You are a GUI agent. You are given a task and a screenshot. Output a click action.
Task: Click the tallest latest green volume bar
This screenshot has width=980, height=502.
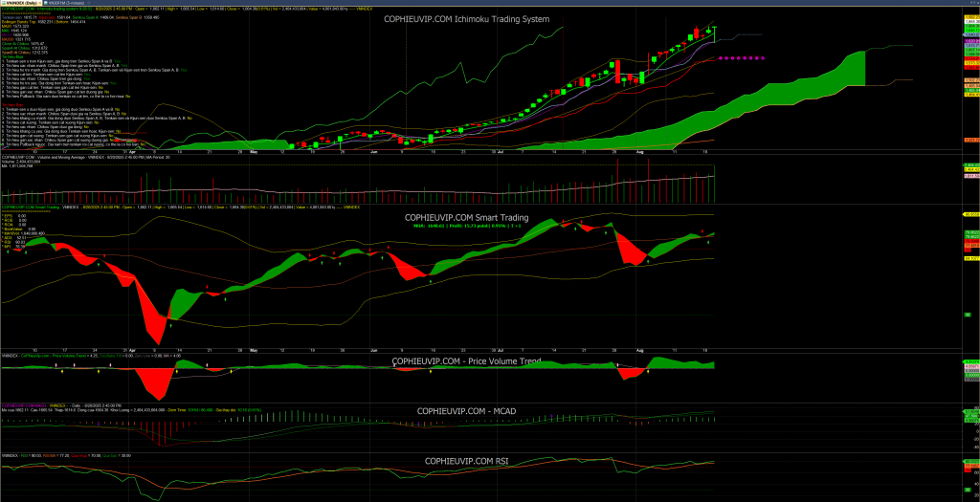coord(714,184)
